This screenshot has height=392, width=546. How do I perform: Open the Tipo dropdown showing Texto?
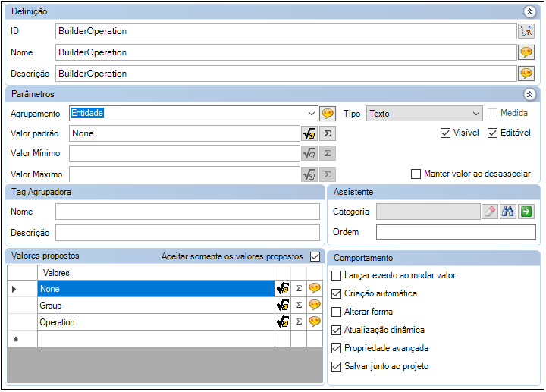[x=475, y=114]
